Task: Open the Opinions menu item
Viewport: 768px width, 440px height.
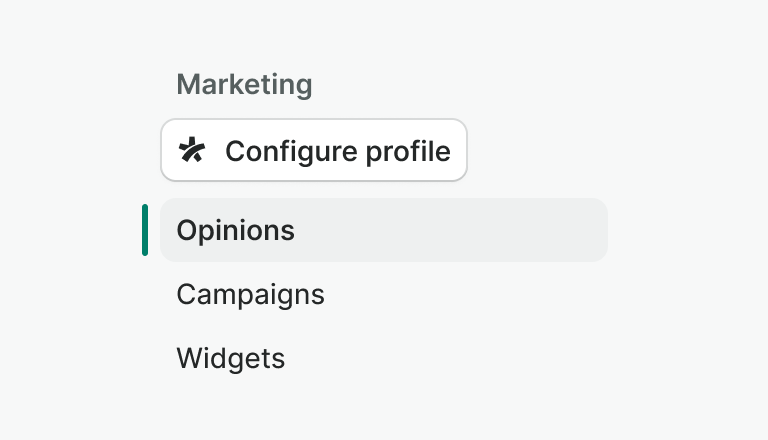Action: tap(236, 231)
